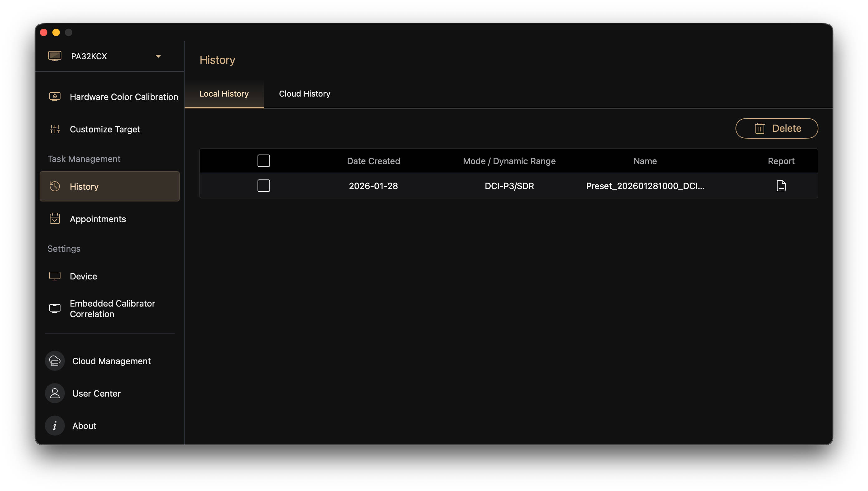This screenshot has width=868, height=491.
Task: Click the Delete button
Action: [x=776, y=128]
